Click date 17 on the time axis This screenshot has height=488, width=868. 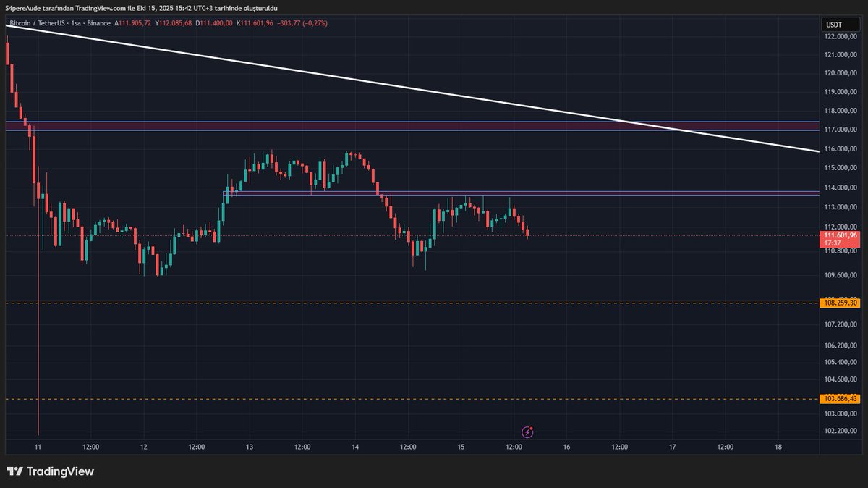[672, 447]
